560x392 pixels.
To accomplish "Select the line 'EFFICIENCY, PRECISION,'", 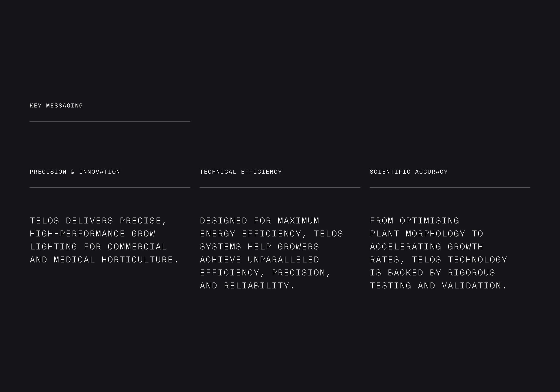I will (265, 273).
